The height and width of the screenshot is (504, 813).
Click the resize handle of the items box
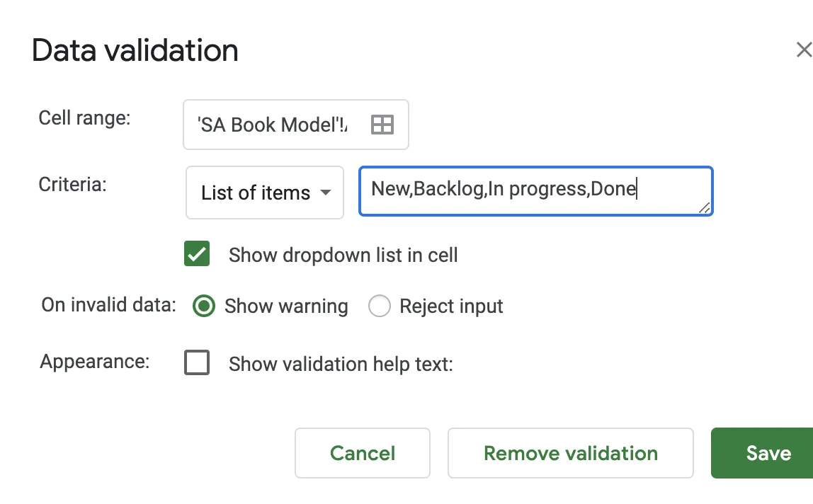point(704,207)
